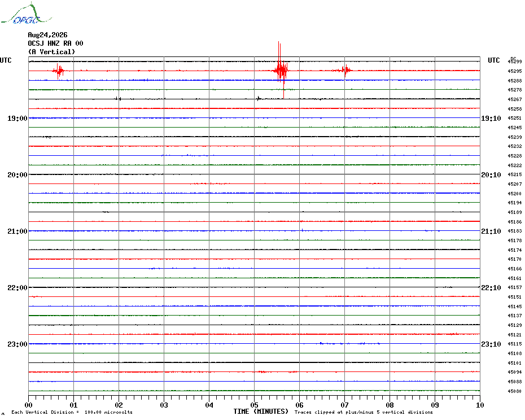This screenshot has height=420, width=525.
Task: Click the DC value 45115
Action: (515, 344)
